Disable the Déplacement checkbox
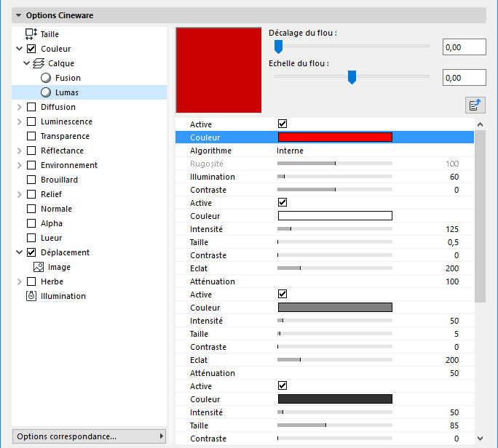The height and width of the screenshot is (448, 498). click(x=31, y=252)
